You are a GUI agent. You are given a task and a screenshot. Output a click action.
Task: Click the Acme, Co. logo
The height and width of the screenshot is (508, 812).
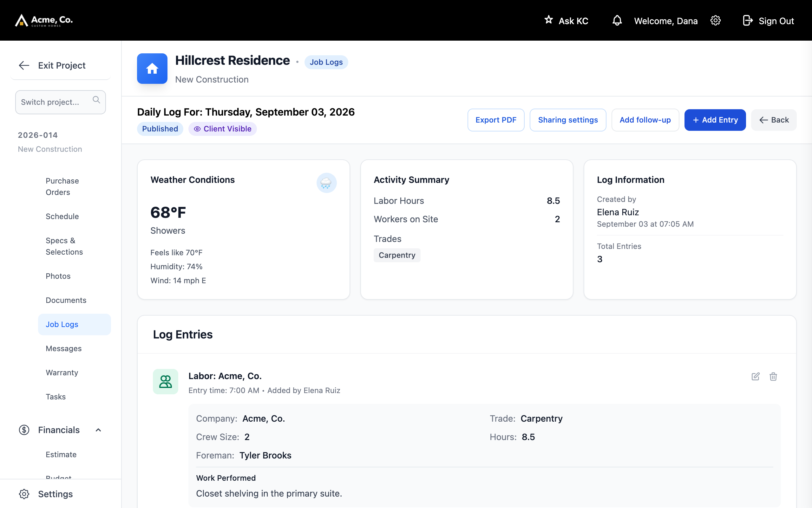tap(44, 21)
